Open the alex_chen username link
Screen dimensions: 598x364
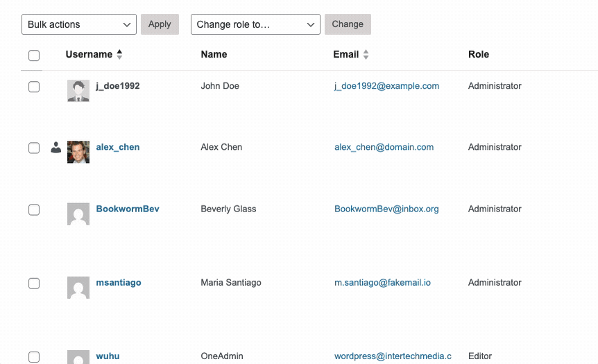point(118,147)
